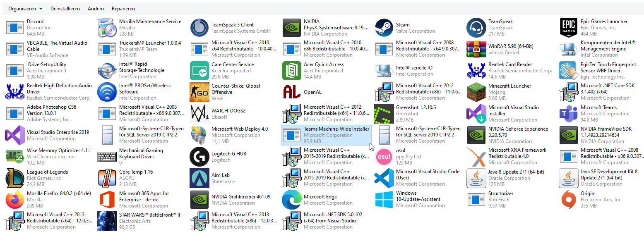Select the Windows 10-Update-Assistent icon
644x241 pixels.
384,200
